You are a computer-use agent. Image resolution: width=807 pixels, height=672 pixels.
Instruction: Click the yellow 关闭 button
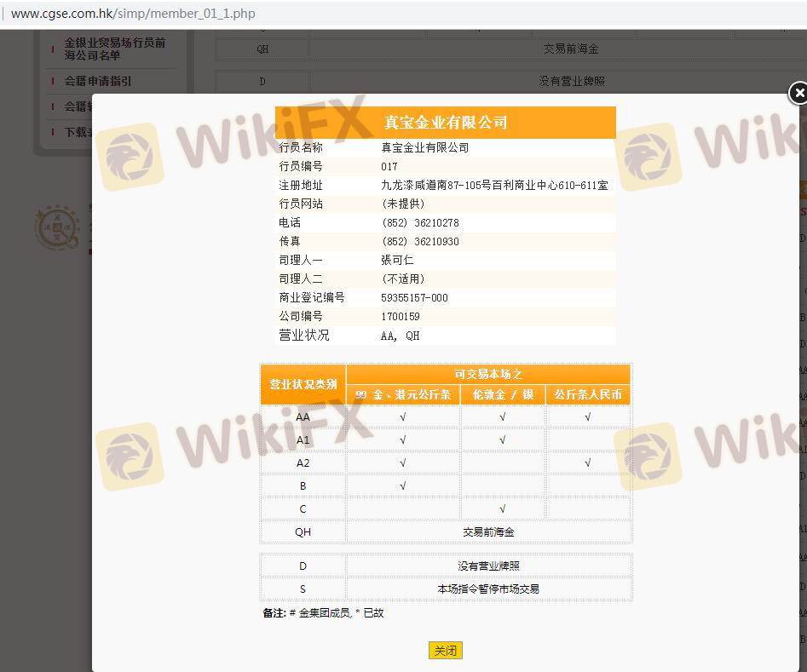click(445, 651)
